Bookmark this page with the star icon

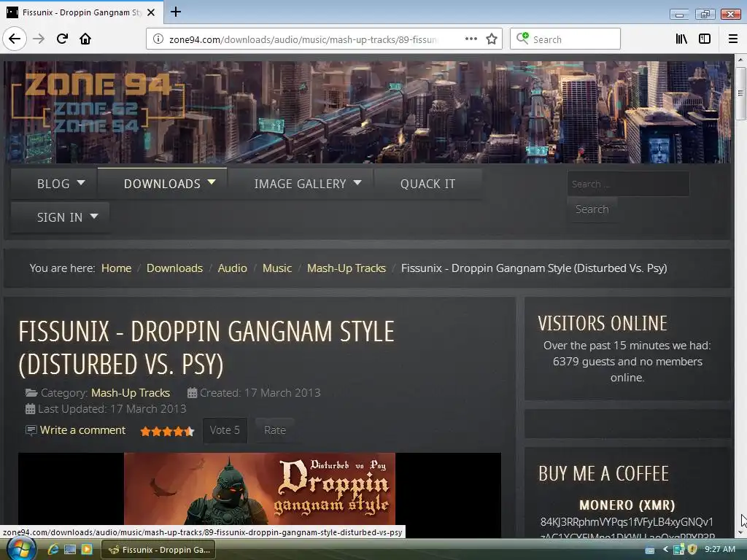coord(492,39)
